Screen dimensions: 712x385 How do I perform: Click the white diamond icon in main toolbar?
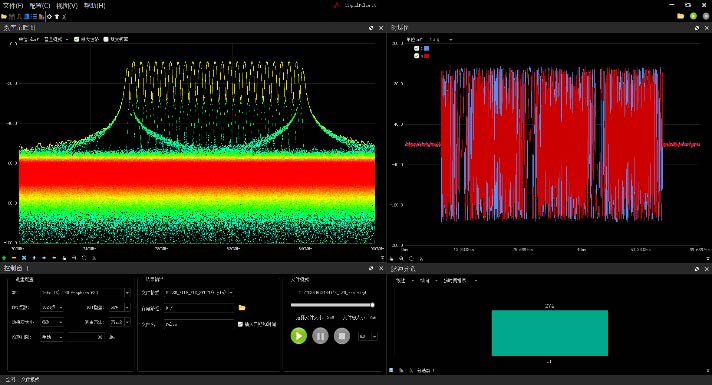pyautogui.click(x=49, y=16)
